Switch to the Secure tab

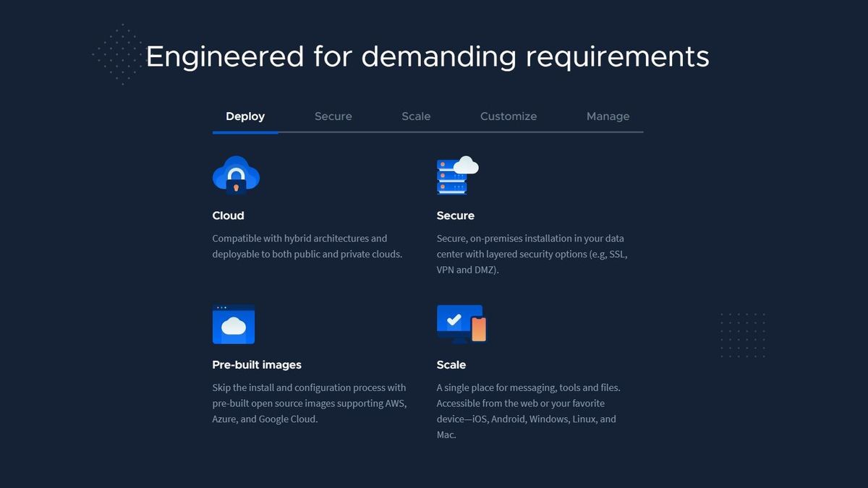click(x=333, y=116)
